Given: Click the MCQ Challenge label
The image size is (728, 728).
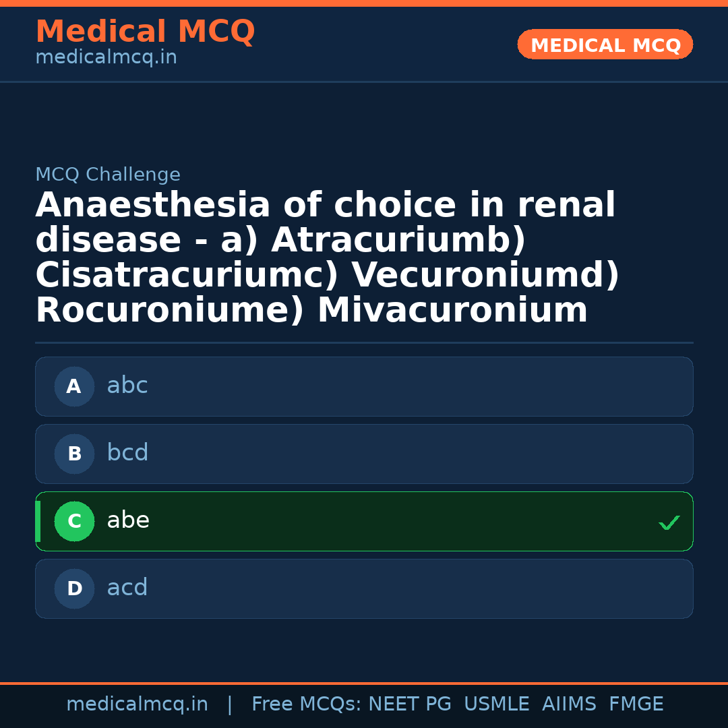Looking at the screenshot, I should [x=108, y=174].
